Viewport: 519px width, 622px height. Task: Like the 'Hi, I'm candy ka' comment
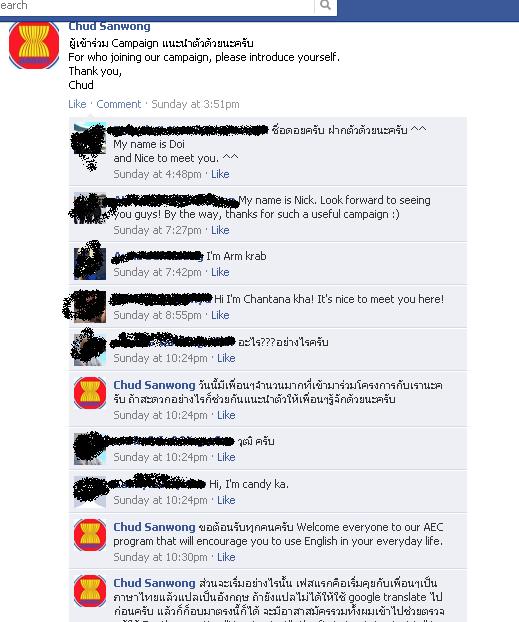(x=226, y=499)
